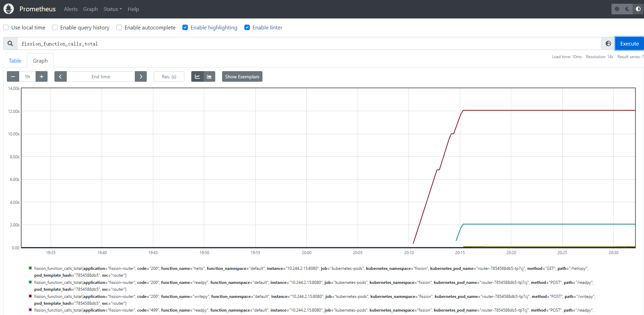Click the Show Exemplars button

242,76
